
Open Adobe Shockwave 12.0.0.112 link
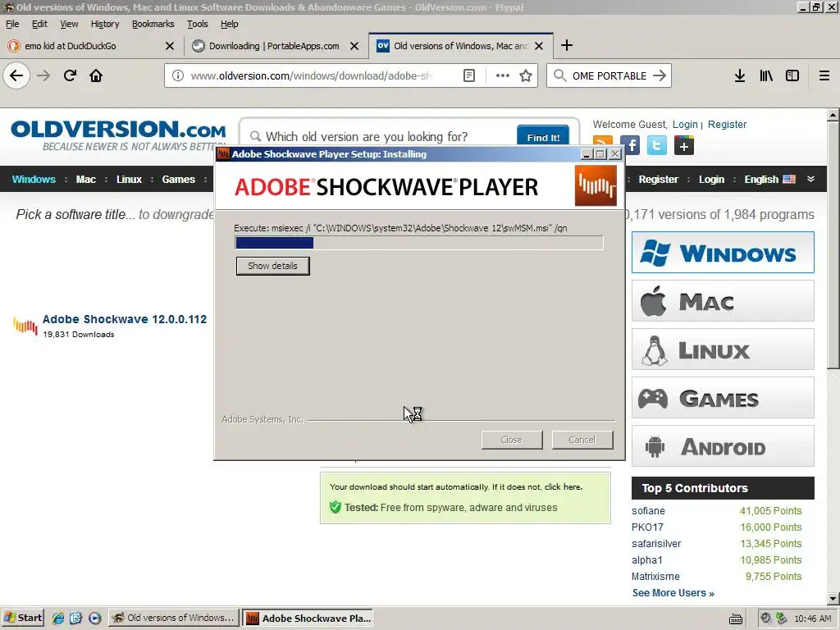coord(125,319)
